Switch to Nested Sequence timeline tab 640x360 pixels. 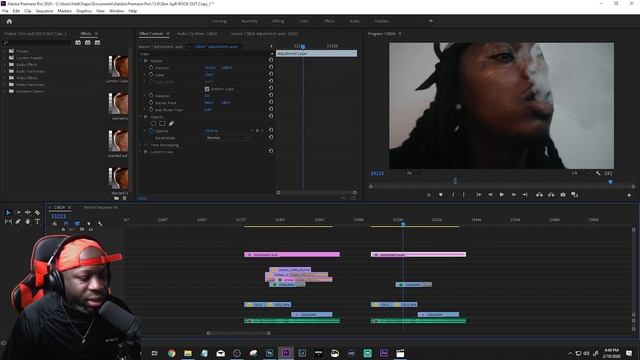click(100, 207)
